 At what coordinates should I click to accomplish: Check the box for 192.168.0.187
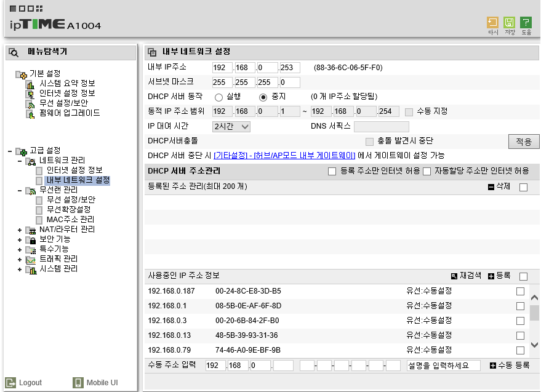pos(520,291)
